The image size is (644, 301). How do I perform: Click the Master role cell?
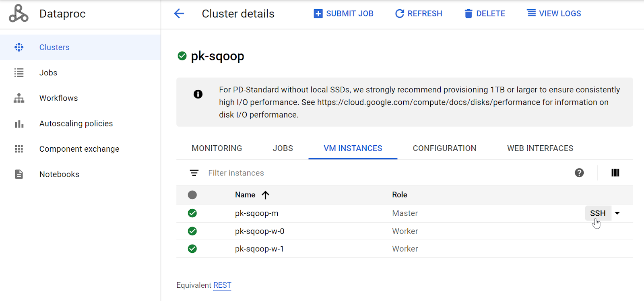click(x=405, y=213)
